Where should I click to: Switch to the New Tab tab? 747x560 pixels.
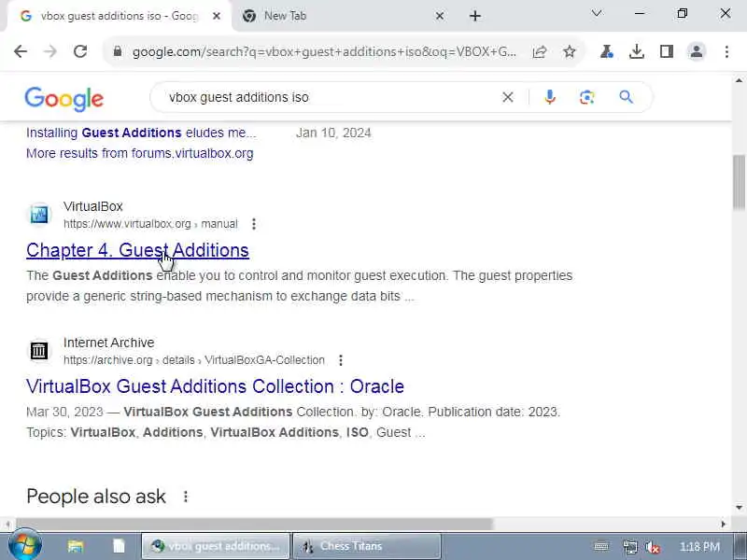click(x=342, y=16)
